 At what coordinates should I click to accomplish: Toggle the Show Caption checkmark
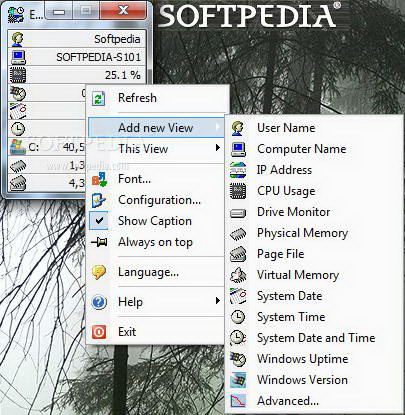(x=99, y=221)
